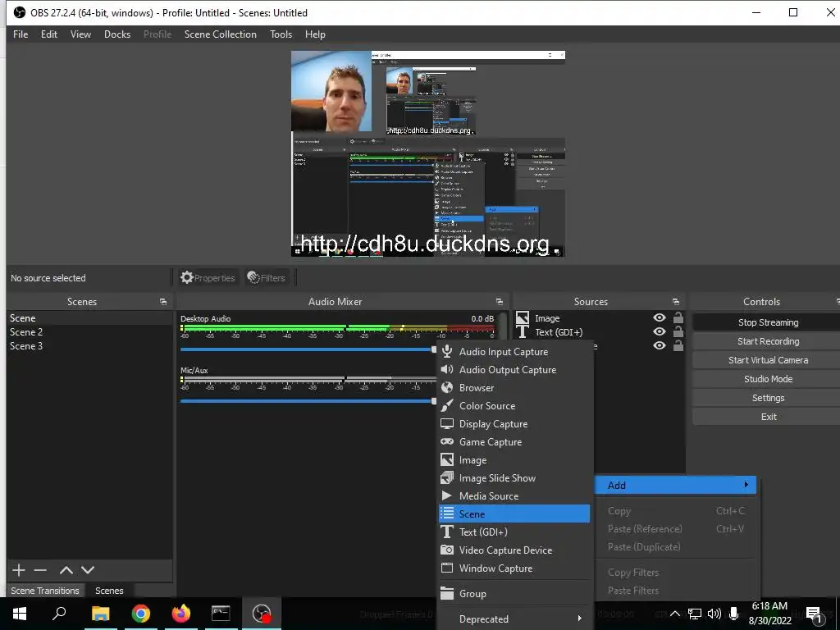Move scene down with the down arrow
This screenshot has width=840, height=630.
[88, 570]
